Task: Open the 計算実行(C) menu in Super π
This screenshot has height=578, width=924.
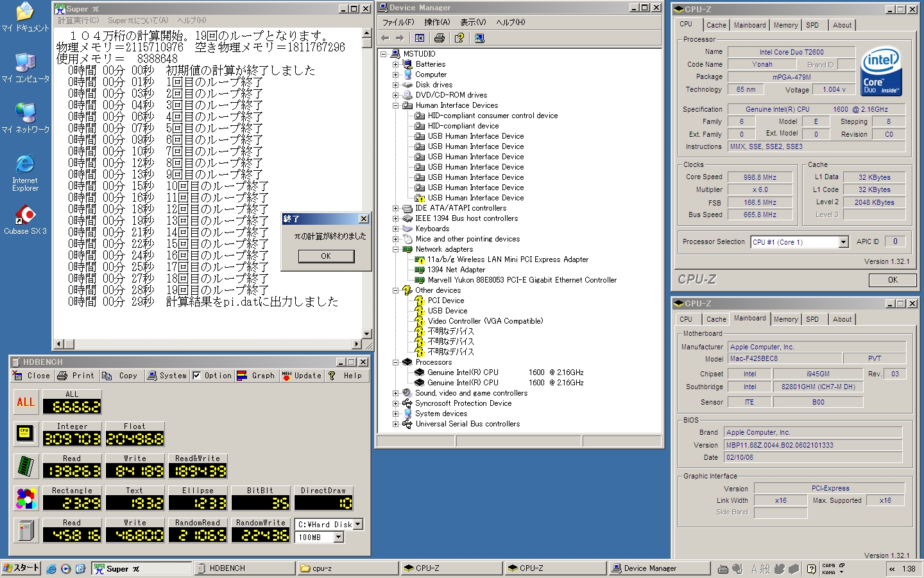Action: click(x=78, y=21)
